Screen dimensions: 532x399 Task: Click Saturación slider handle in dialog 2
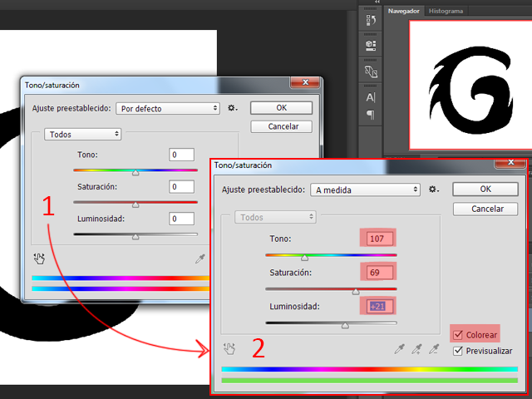click(356, 292)
